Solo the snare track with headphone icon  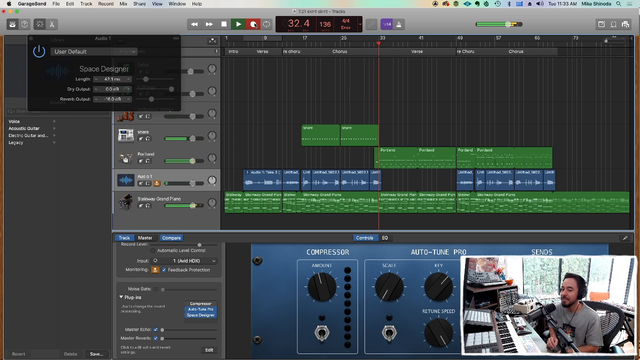pos(148,139)
